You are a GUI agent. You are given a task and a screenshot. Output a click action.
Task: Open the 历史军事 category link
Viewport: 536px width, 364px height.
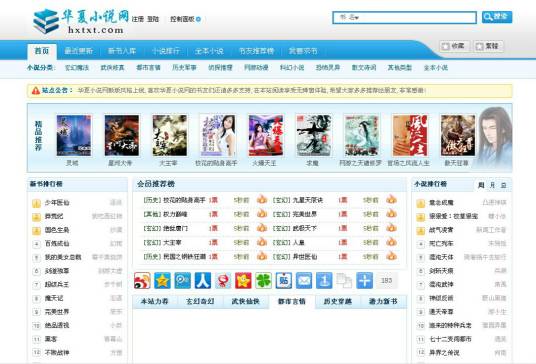tap(184, 68)
